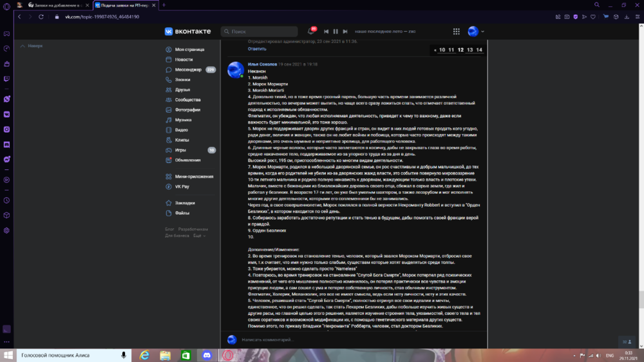Switch to the first browser tab
644x362 pixels.
point(57,5)
